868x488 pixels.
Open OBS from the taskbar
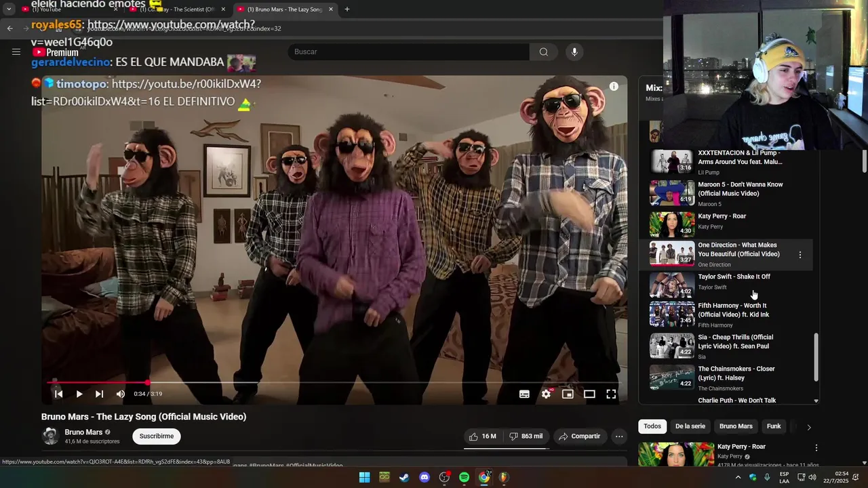444,477
